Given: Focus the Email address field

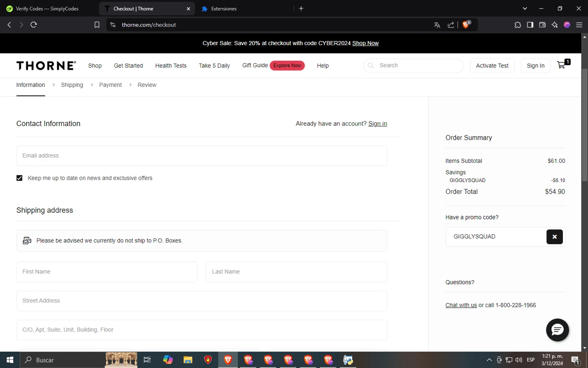Looking at the screenshot, I should [x=202, y=156].
